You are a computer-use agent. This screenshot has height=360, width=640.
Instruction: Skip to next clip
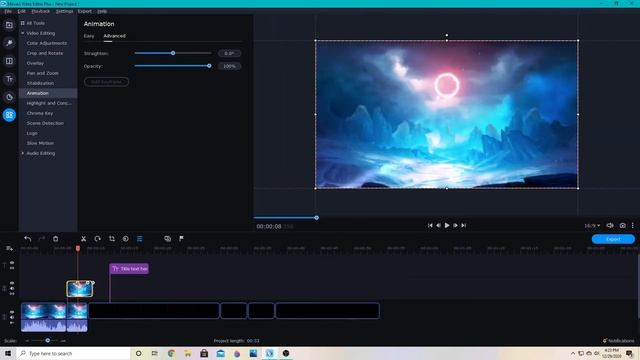(x=464, y=225)
